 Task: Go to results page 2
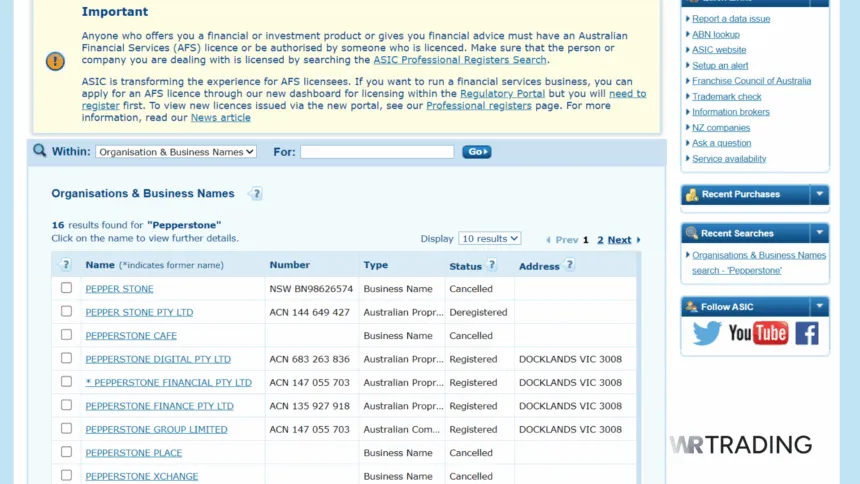pos(600,240)
